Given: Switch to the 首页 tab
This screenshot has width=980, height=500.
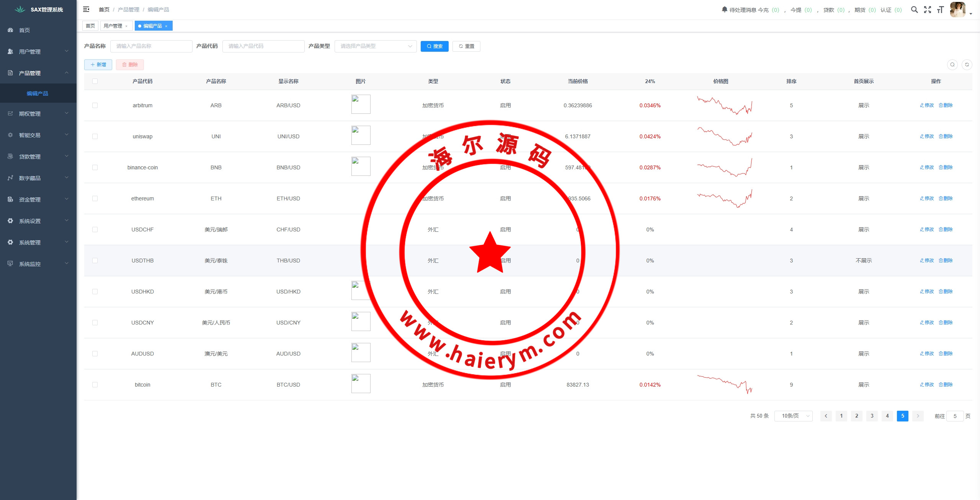Looking at the screenshot, I should (90, 26).
